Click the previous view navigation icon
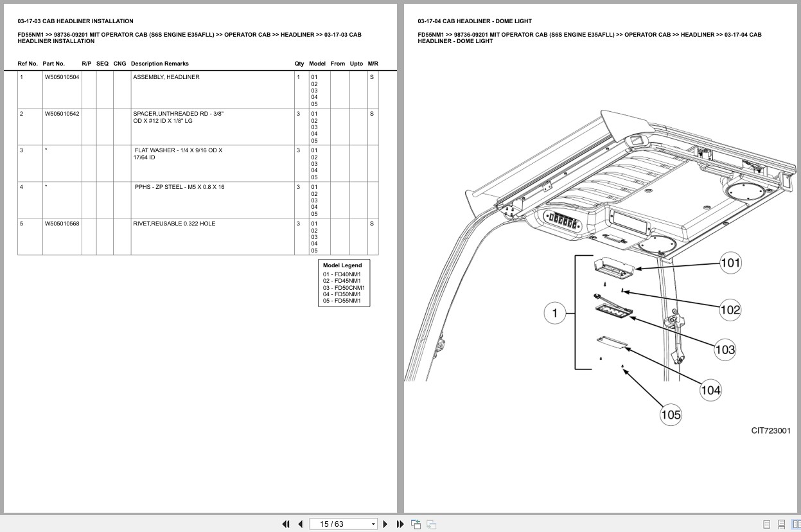The image size is (801, 532). point(416,524)
